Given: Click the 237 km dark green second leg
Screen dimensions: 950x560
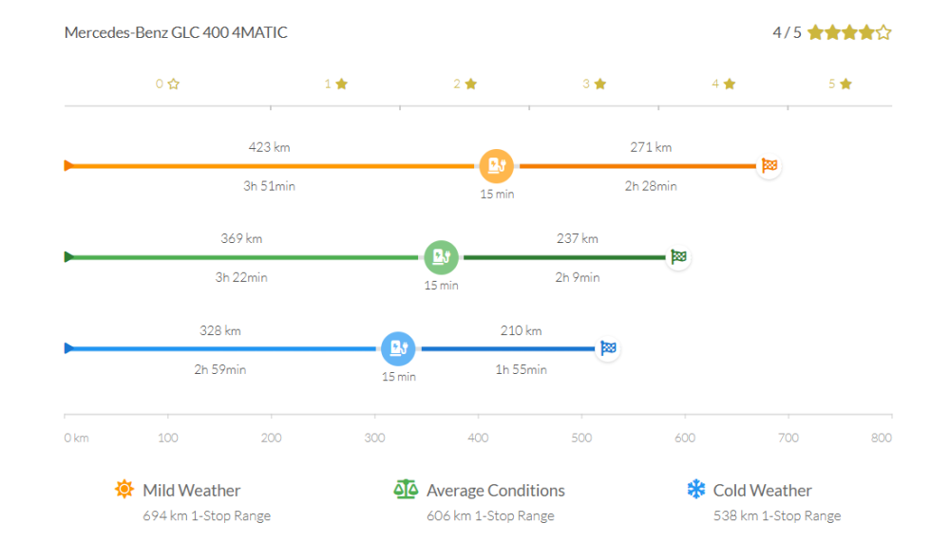Looking at the screenshot, I should coord(565,257).
